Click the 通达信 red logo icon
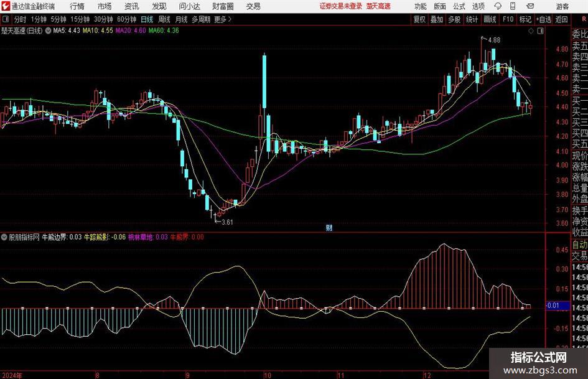Screen dimensions: 588x379 point(6,6)
